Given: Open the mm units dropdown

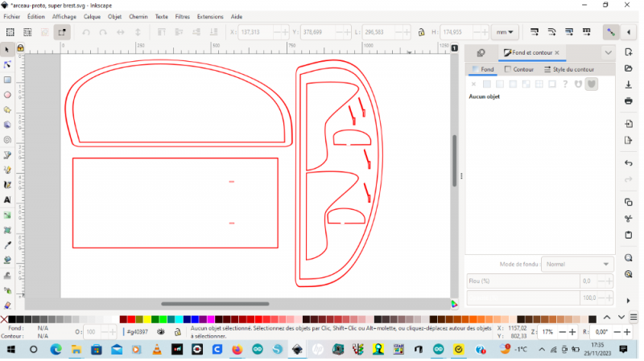Looking at the screenshot, I should click(x=505, y=32).
